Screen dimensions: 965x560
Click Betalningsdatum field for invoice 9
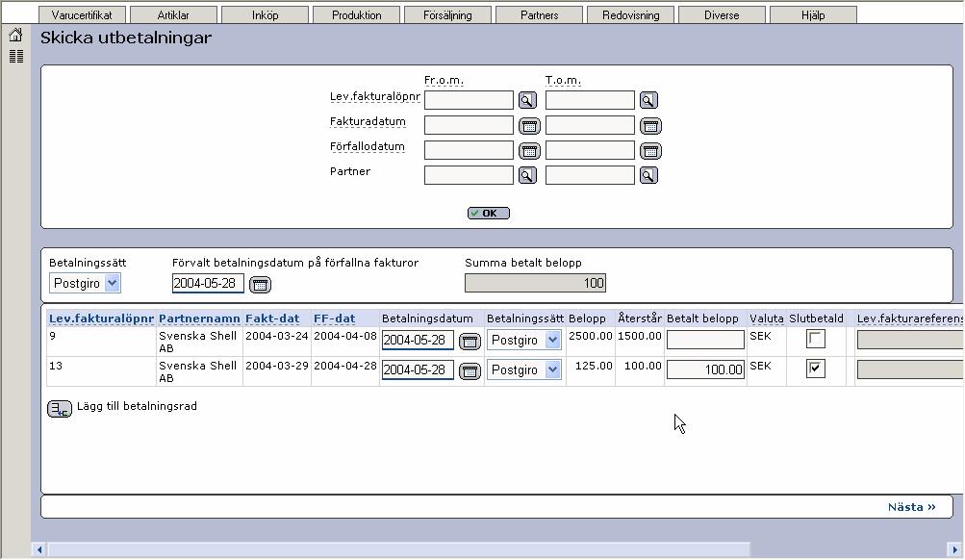(418, 341)
